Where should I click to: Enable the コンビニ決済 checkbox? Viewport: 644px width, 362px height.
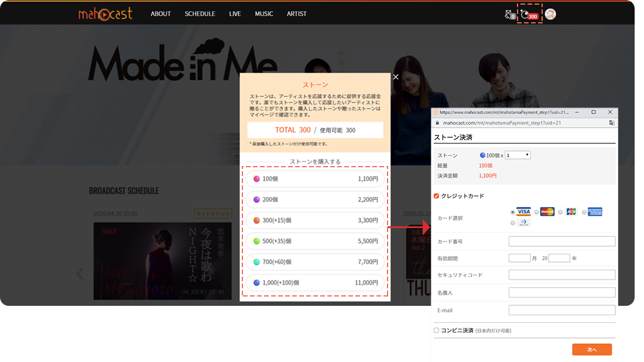pyautogui.click(x=436, y=330)
